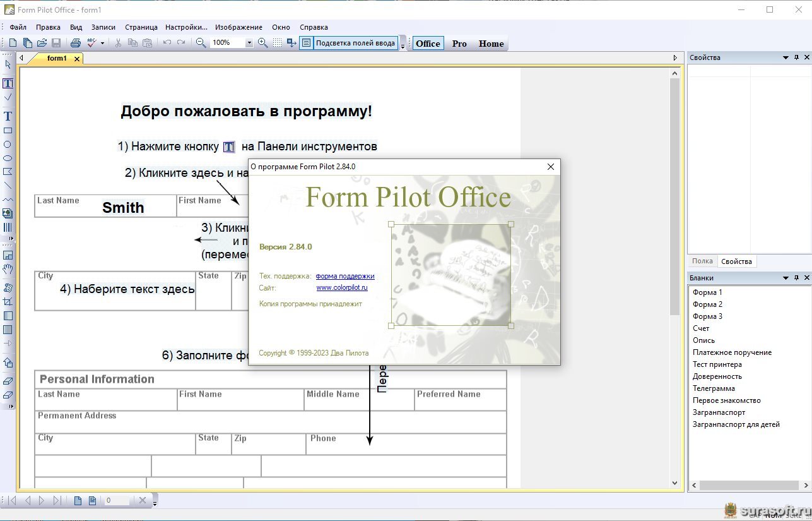
Task: Activate the hand pan tool
Action: pos(8,269)
